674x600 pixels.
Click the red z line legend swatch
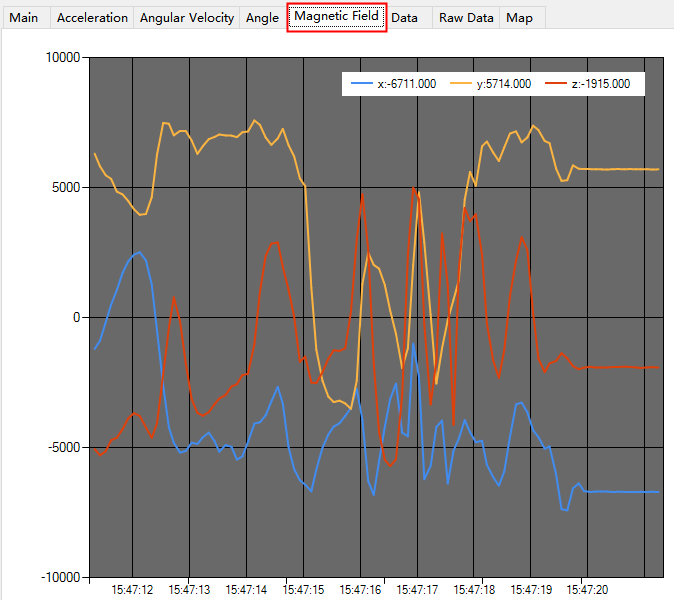point(555,83)
